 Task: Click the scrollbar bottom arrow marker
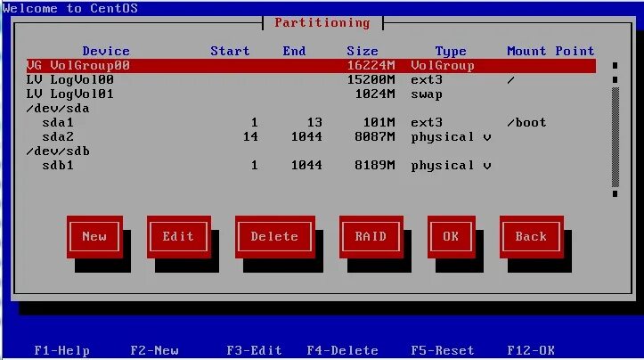[x=615, y=193]
